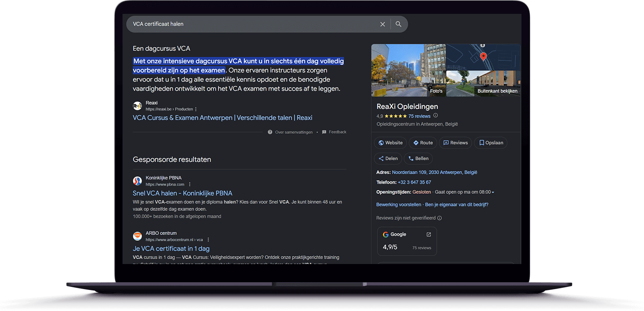Open the three-dot menu beside www.pbna.com
Screen dimensions: 644x311
click(190, 184)
